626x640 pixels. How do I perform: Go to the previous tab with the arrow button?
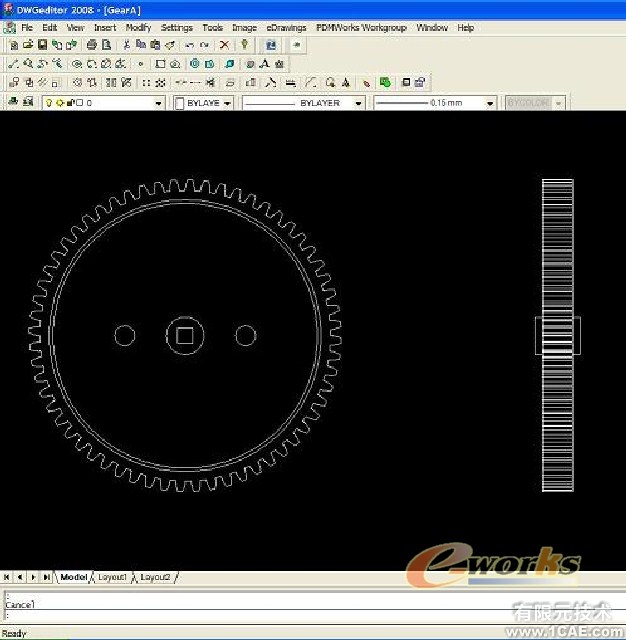(20, 577)
